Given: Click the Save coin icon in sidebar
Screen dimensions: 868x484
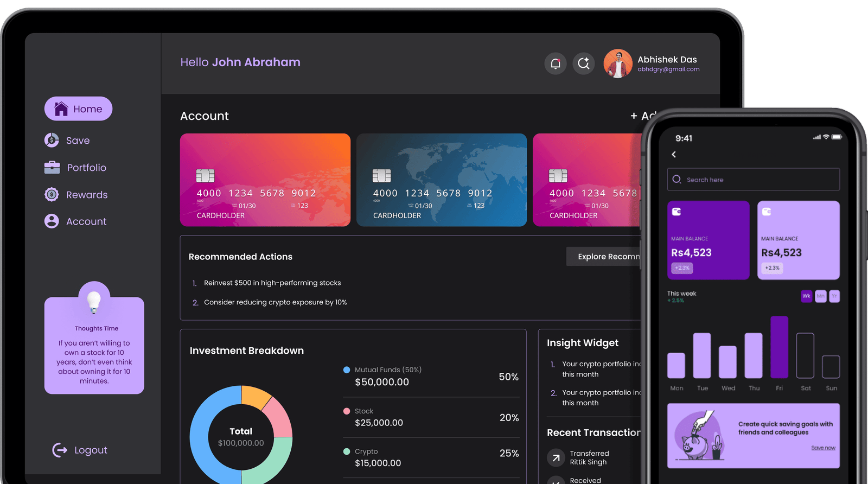Looking at the screenshot, I should (52, 140).
